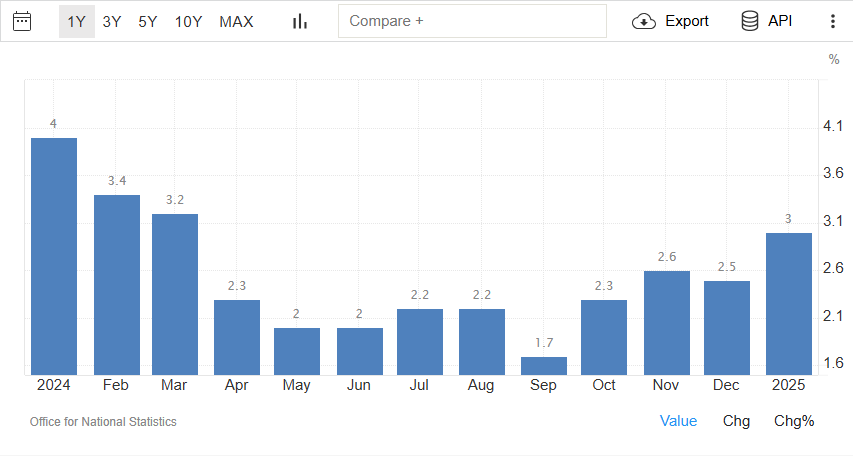Click the cloud download Export icon
The height and width of the screenshot is (457, 853).
point(644,21)
